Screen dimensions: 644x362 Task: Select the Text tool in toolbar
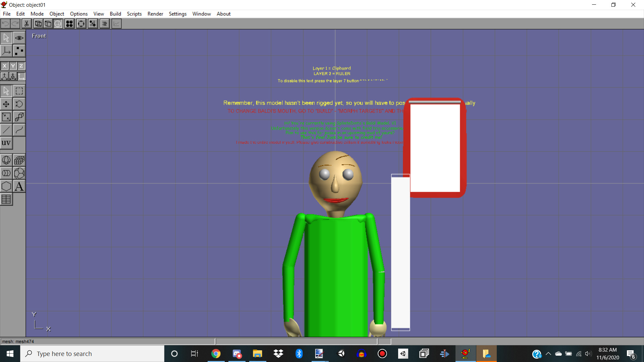click(x=19, y=186)
